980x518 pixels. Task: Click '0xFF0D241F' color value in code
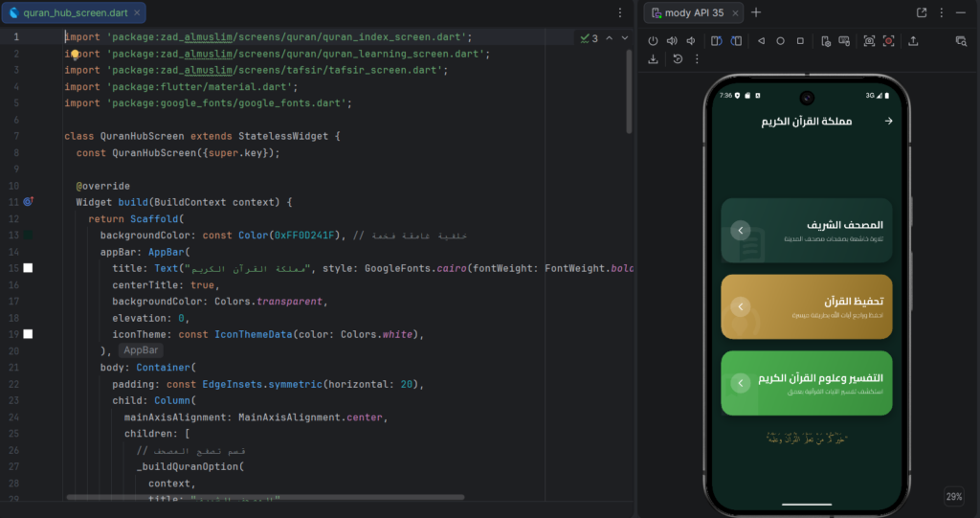(x=303, y=236)
